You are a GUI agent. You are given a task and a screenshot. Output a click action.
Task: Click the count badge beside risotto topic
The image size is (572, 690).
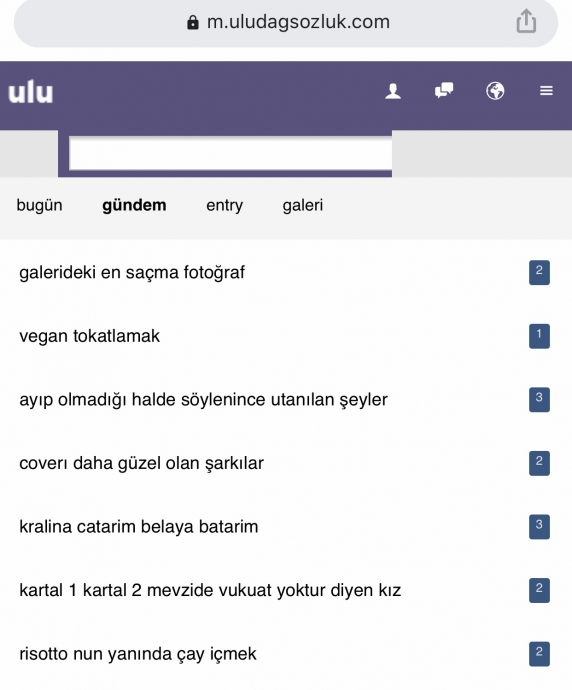[539, 653]
